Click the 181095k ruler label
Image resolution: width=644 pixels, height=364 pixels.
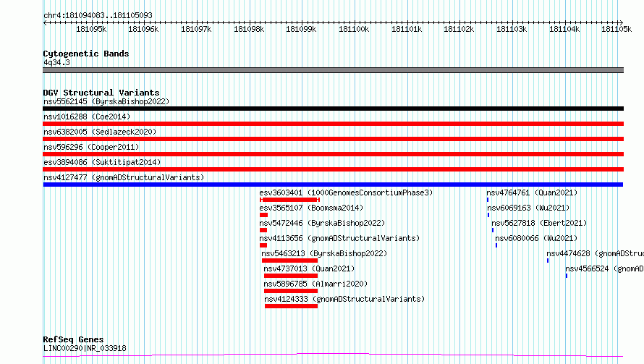point(91,29)
